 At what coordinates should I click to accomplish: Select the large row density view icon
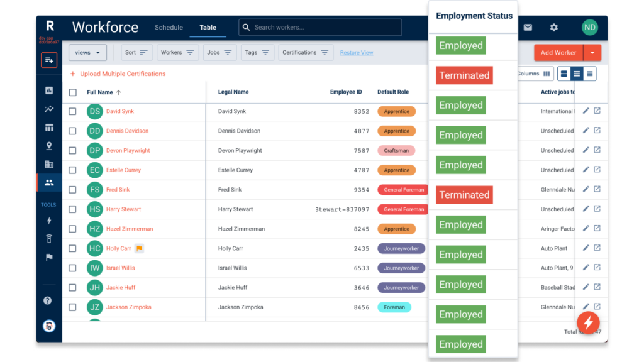point(564,74)
